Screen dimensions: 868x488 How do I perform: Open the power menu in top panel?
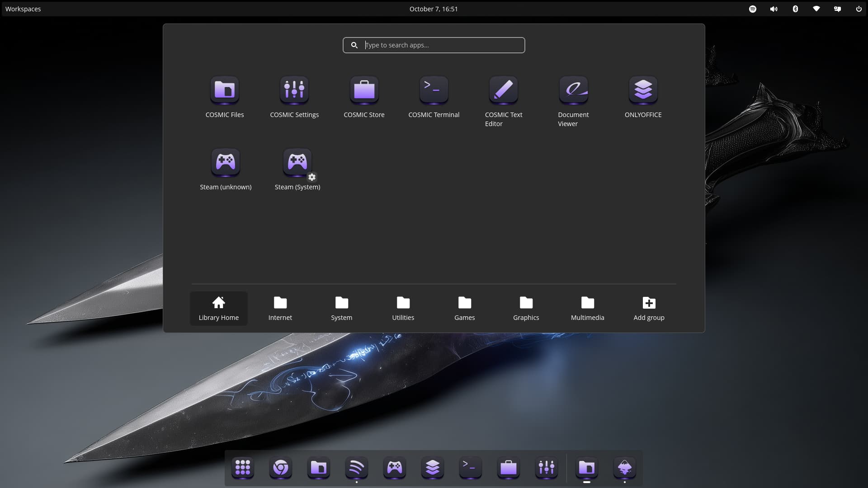[859, 9]
